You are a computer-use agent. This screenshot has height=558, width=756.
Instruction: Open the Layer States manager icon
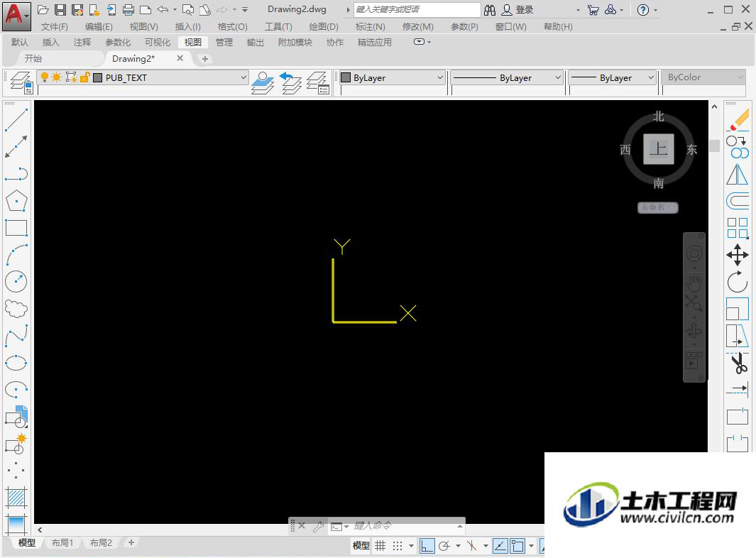point(318,82)
